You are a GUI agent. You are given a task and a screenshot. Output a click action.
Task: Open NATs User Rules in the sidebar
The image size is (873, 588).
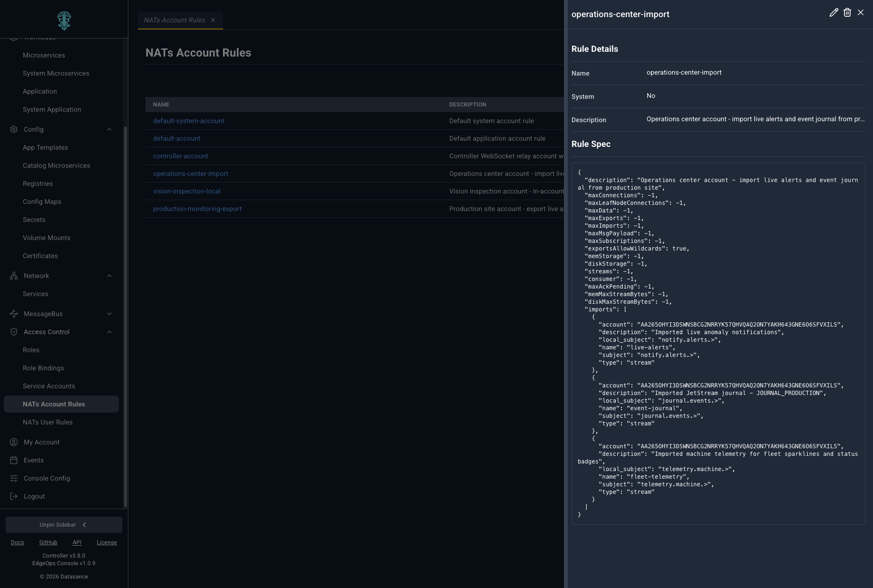click(x=48, y=422)
